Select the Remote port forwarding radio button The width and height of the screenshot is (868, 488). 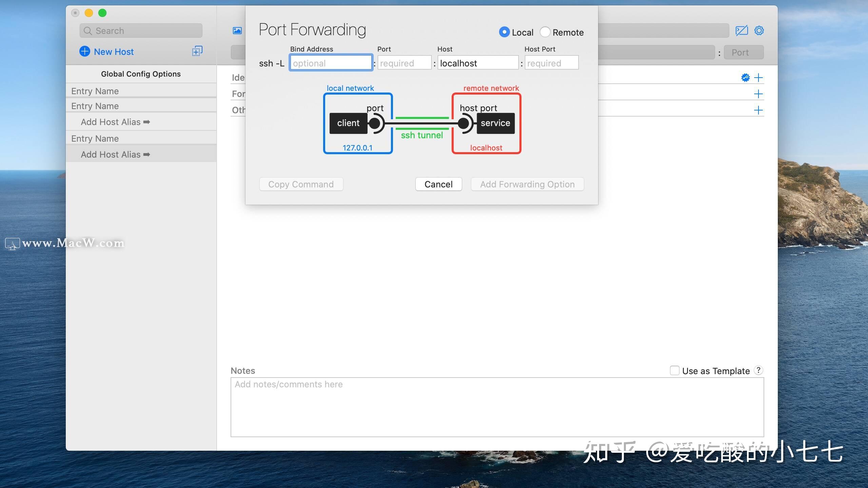coord(545,32)
